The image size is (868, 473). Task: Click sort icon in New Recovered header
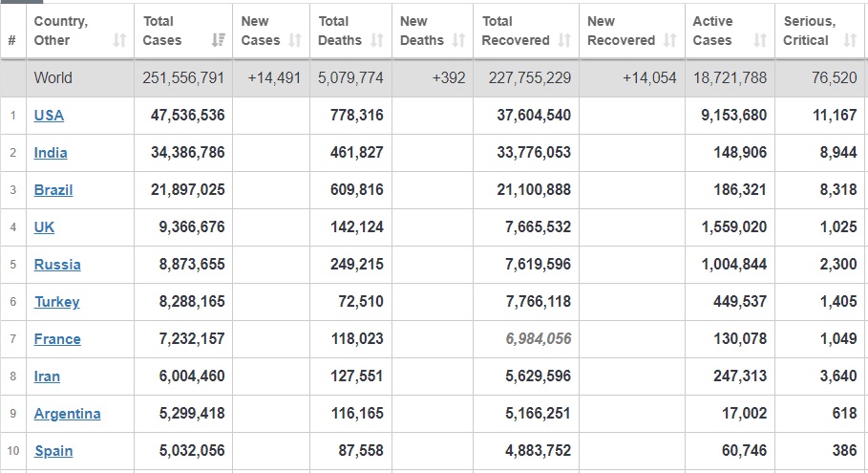(x=669, y=40)
